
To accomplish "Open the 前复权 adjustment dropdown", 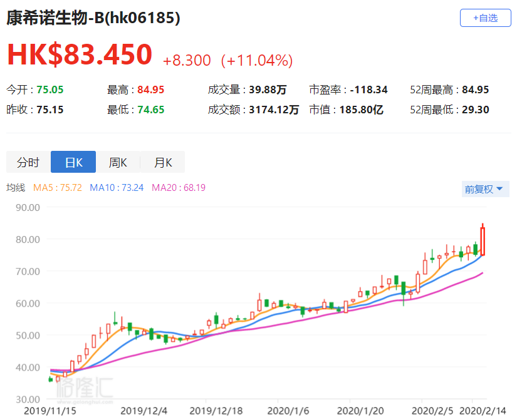I will pos(485,189).
